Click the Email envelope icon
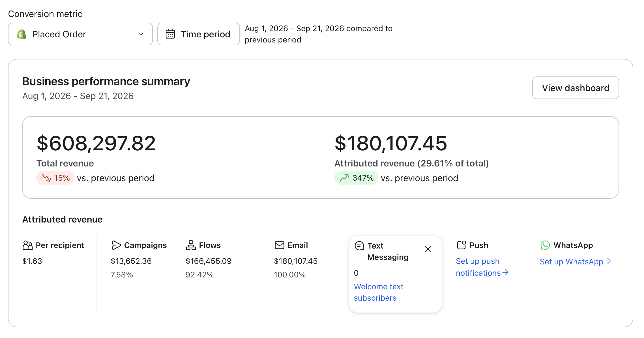 click(279, 245)
